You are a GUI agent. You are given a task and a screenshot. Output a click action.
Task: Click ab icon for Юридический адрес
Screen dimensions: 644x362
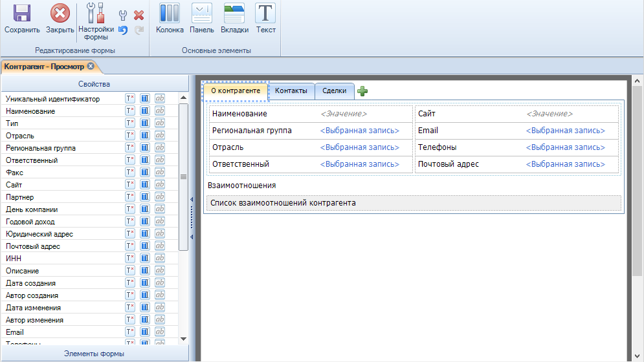pos(160,234)
